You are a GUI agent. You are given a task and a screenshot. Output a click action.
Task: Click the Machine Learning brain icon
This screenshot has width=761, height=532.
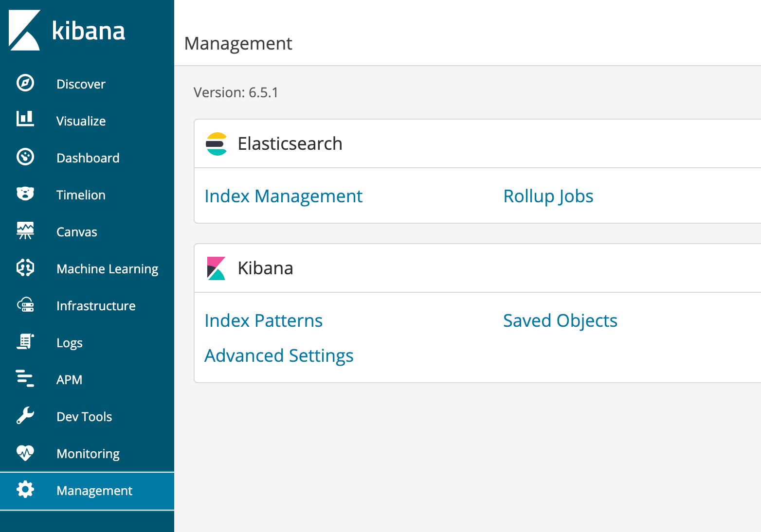coord(25,267)
